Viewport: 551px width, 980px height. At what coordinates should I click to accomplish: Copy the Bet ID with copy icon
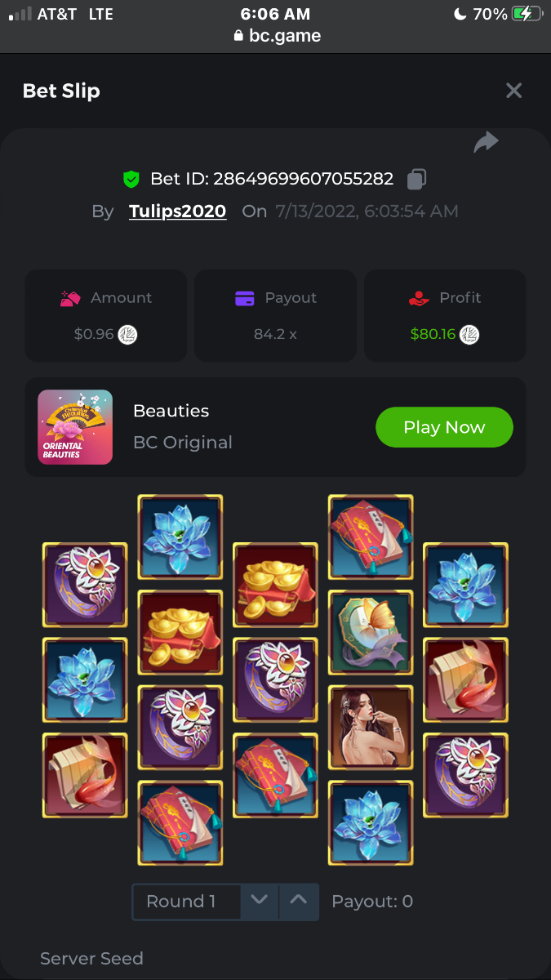coord(416,179)
